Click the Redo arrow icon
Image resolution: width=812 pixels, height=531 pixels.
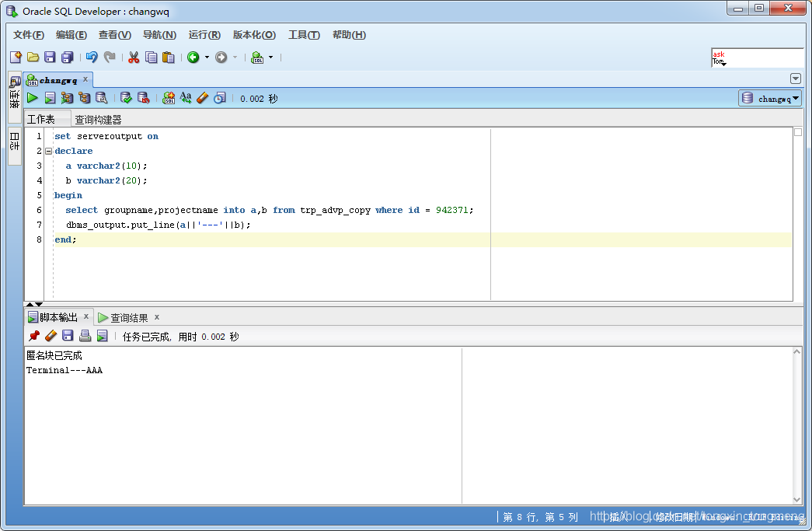click(x=110, y=57)
